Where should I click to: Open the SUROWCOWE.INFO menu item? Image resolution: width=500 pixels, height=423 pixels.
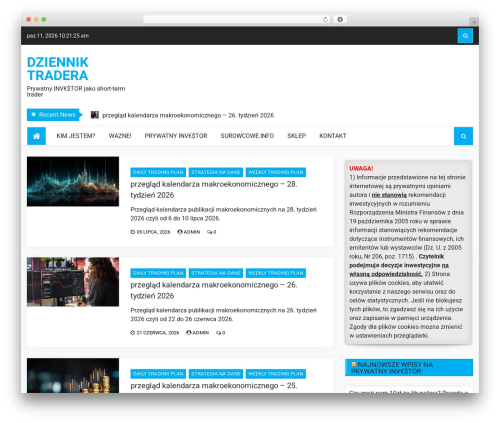point(247,136)
